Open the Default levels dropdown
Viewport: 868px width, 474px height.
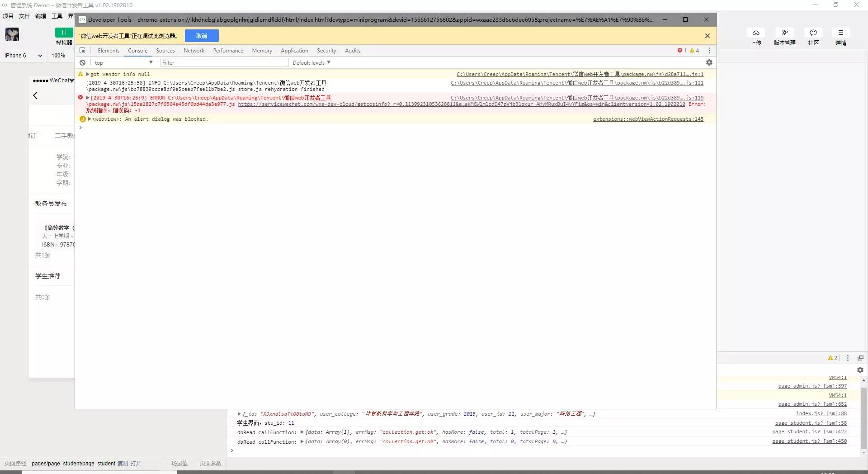click(311, 63)
